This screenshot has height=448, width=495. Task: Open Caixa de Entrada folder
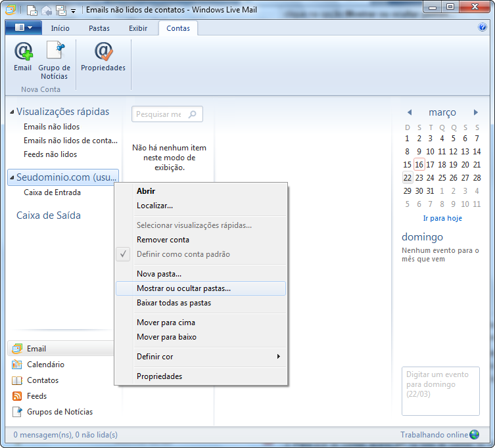coord(52,192)
